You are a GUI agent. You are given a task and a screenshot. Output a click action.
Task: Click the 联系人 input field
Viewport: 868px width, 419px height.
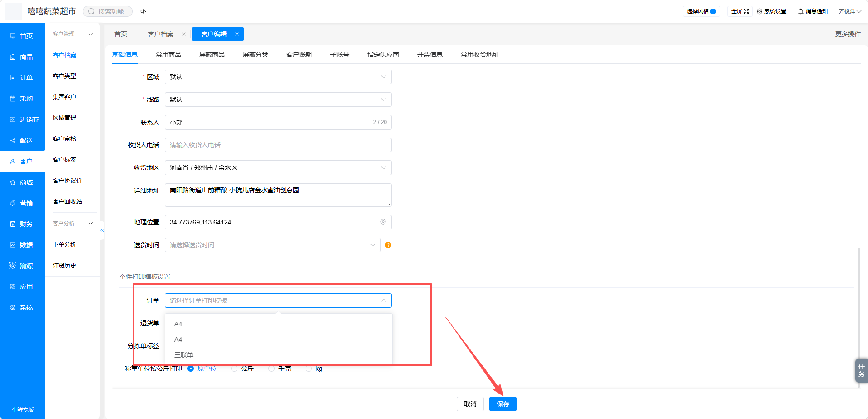click(278, 122)
